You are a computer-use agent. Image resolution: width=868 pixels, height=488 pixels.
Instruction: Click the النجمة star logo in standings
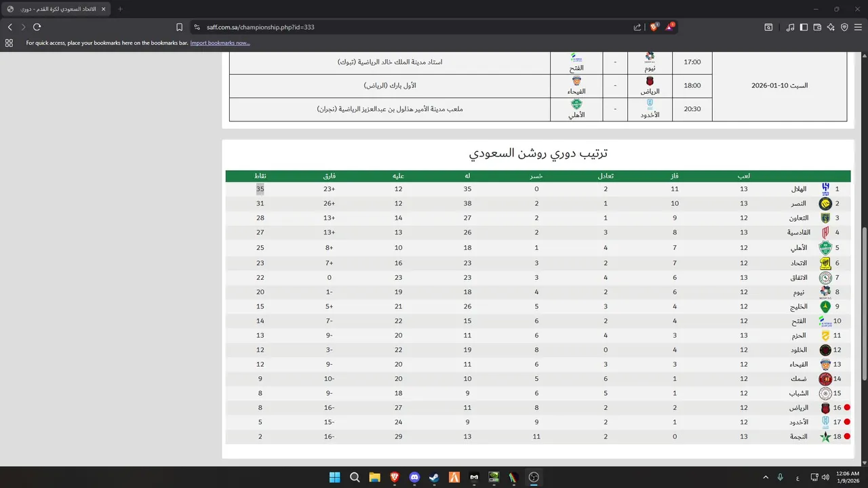(x=825, y=437)
